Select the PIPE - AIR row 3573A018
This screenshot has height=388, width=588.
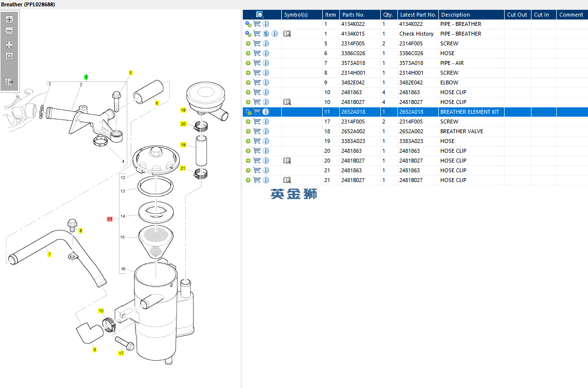415,63
